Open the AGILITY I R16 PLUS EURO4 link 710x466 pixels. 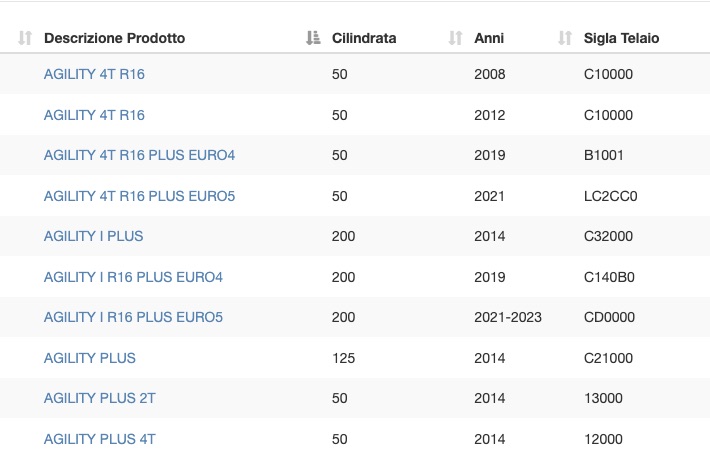click(x=133, y=277)
